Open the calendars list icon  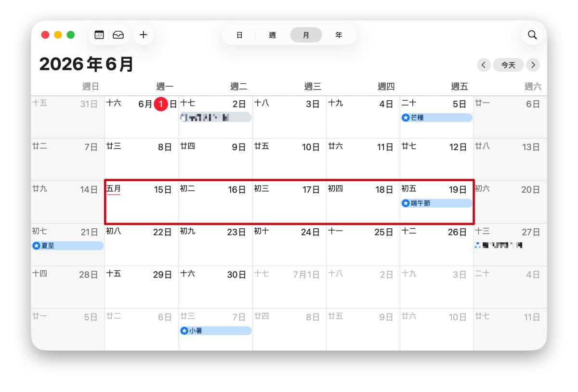pyautogui.click(x=99, y=35)
